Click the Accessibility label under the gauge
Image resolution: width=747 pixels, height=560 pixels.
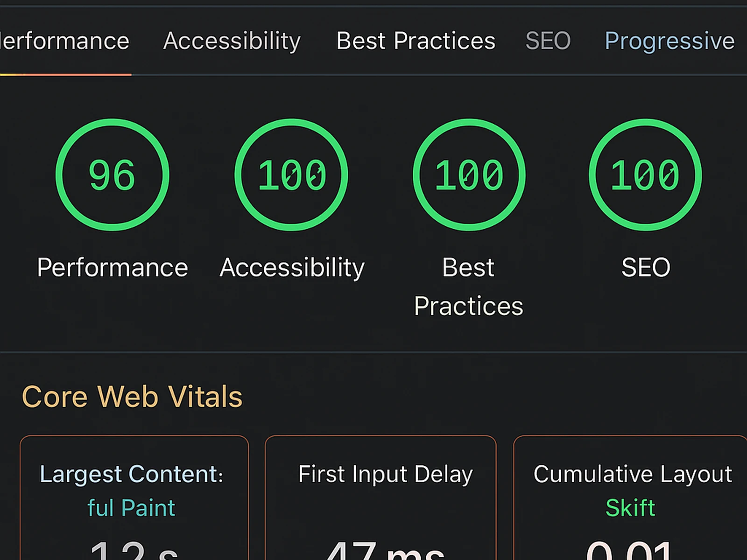click(292, 268)
